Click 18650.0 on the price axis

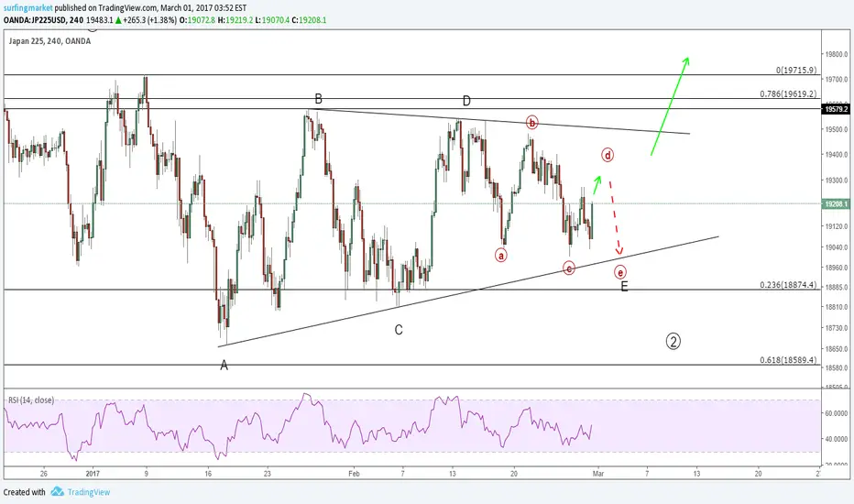coord(837,349)
